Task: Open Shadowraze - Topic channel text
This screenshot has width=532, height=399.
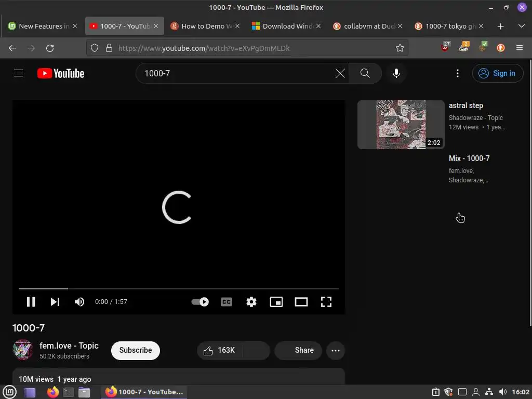Action: click(x=476, y=118)
